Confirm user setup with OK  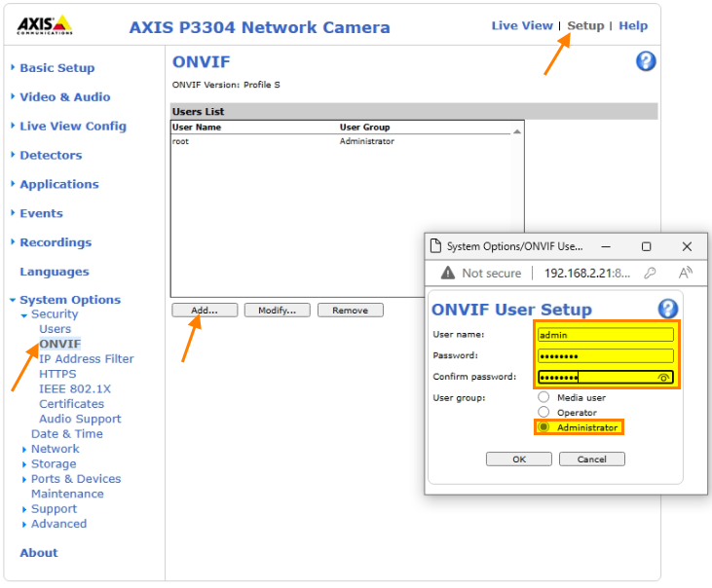pos(519,459)
